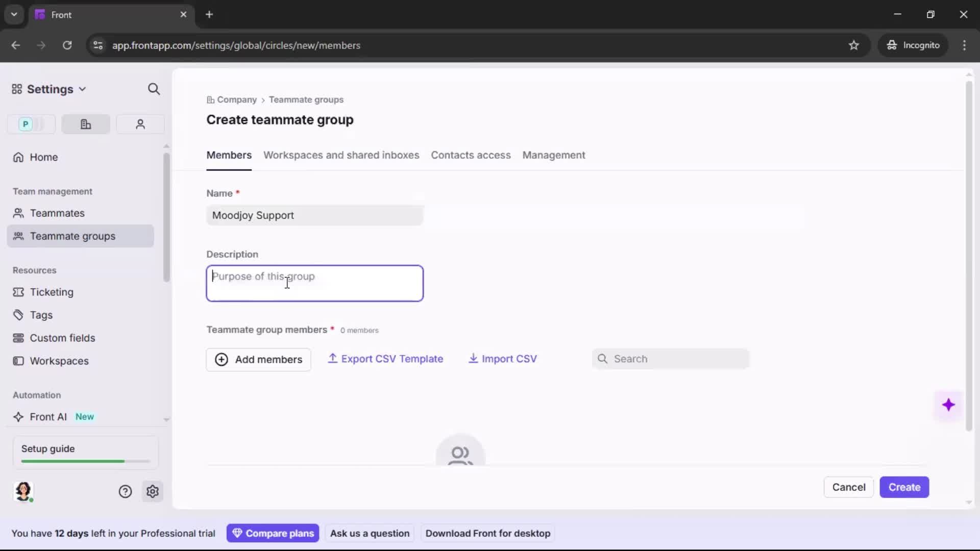Click the Setup guide progress bar
This screenshot has width=980, height=551.
(x=84, y=461)
